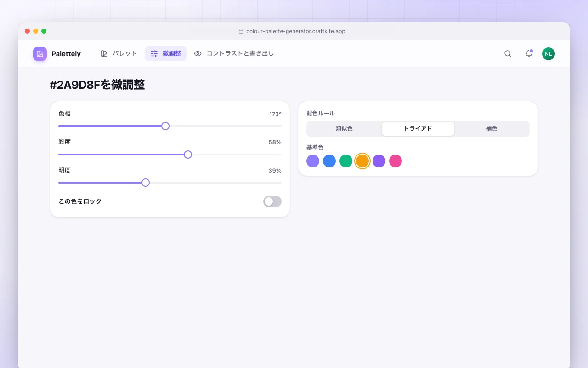
Task: Click the 58% saturation value
Action: click(275, 142)
